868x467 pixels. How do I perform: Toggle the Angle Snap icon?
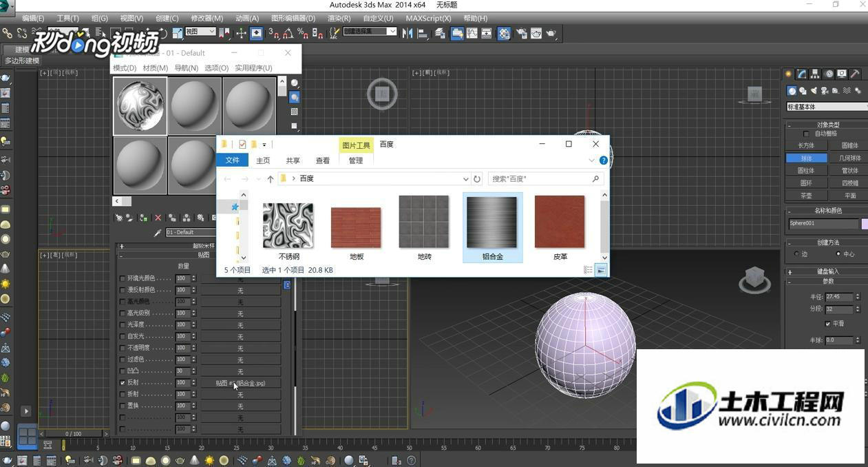coord(288,33)
